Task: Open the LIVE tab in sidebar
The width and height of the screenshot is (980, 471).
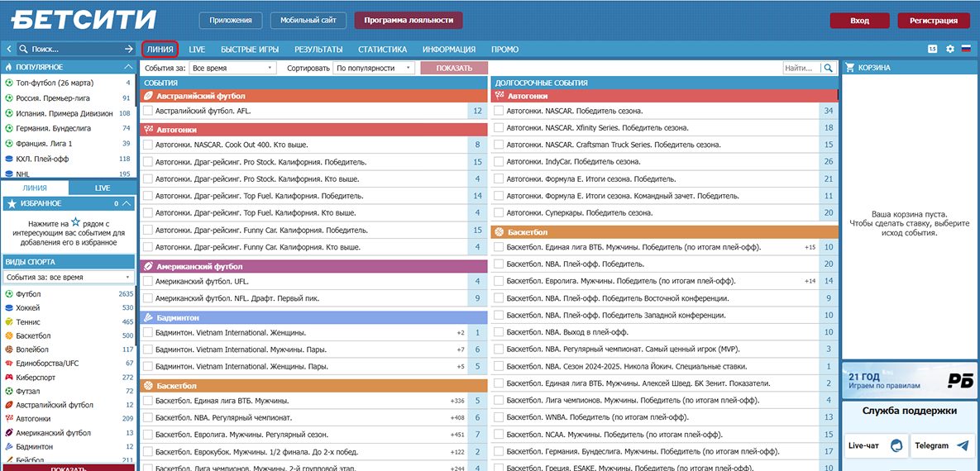Action: [x=102, y=188]
